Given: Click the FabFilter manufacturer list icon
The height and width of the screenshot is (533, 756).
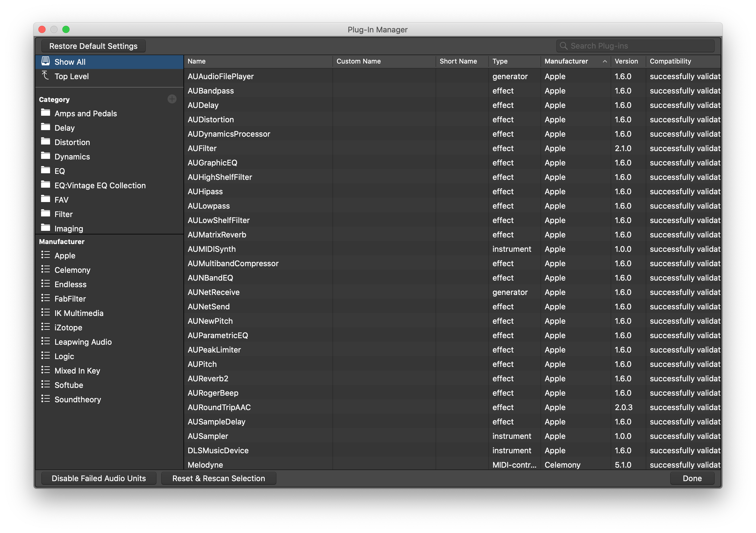Looking at the screenshot, I should [x=46, y=298].
